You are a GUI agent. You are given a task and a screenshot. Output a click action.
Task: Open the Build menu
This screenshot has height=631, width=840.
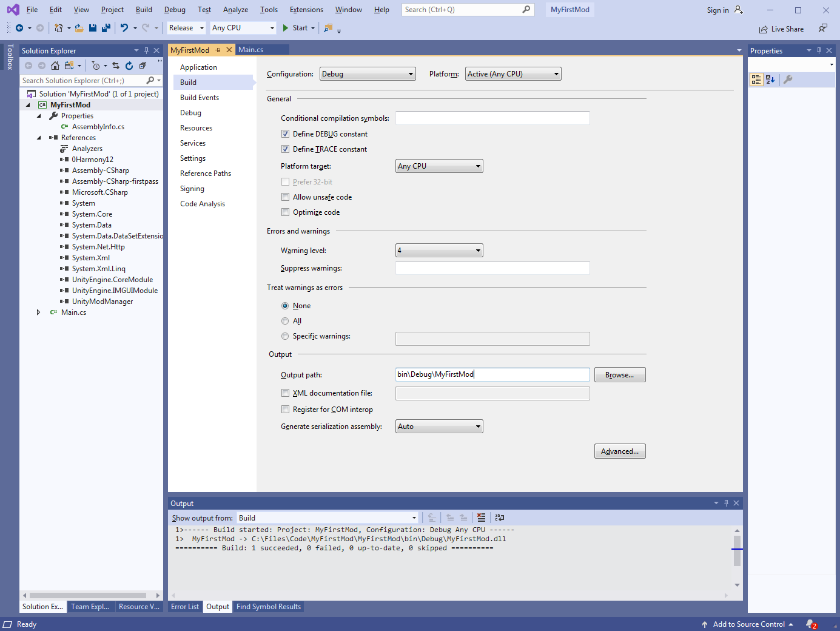point(144,10)
